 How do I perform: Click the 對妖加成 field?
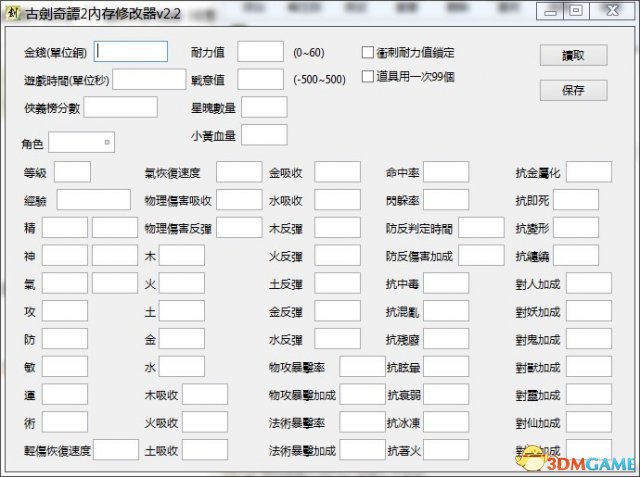589,311
